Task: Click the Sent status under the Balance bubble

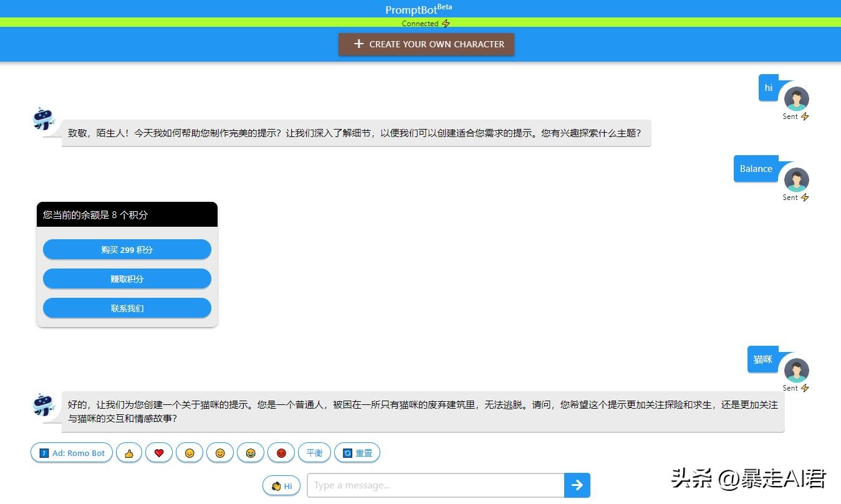Action: (x=790, y=197)
